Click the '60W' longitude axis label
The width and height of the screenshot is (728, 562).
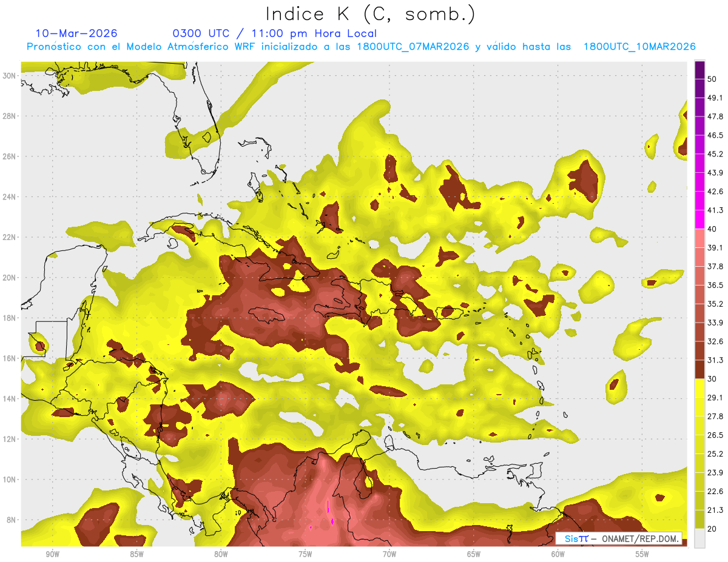[x=558, y=555]
